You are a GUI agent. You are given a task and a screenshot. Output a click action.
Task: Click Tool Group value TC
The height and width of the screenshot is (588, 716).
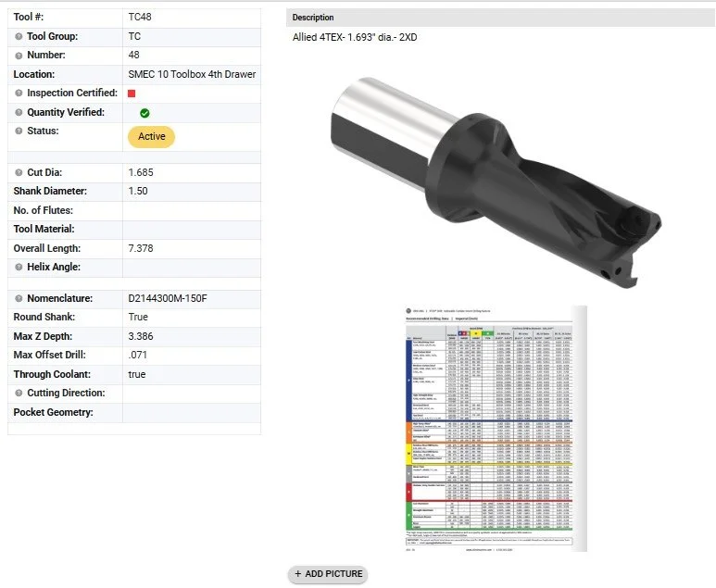click(134, 36)
